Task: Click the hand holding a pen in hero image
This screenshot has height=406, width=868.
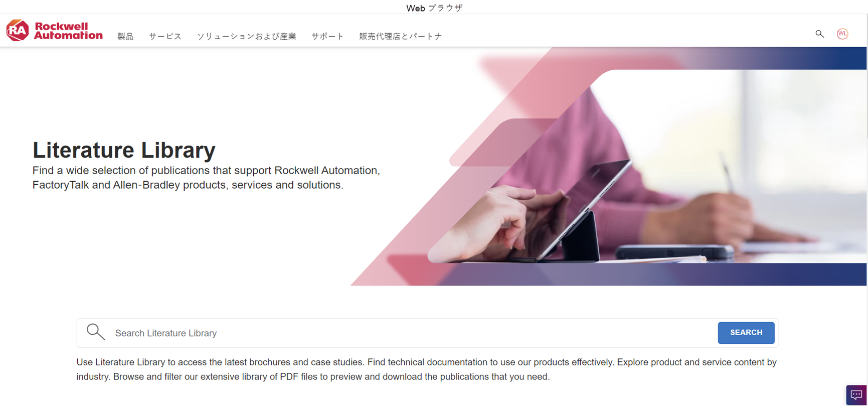Action: [x=712, y=211]
